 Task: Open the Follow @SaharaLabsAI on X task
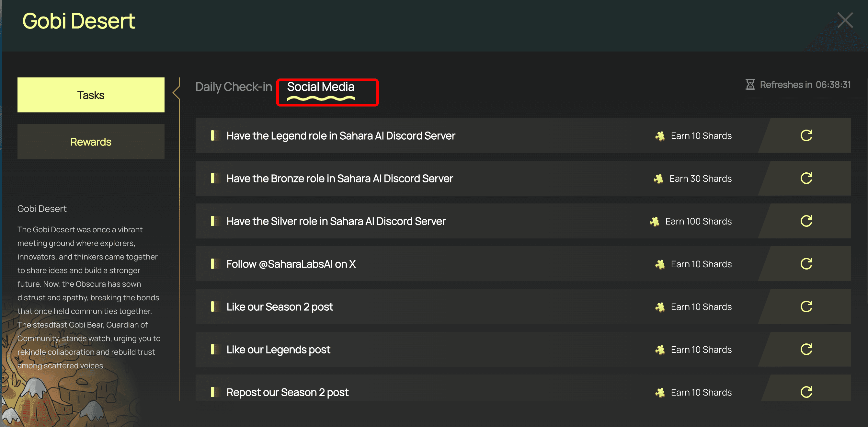point(523,264)
